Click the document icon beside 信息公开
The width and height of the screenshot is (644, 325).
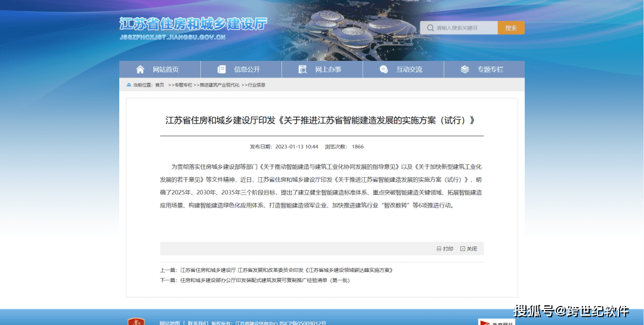tap(222, 69)
